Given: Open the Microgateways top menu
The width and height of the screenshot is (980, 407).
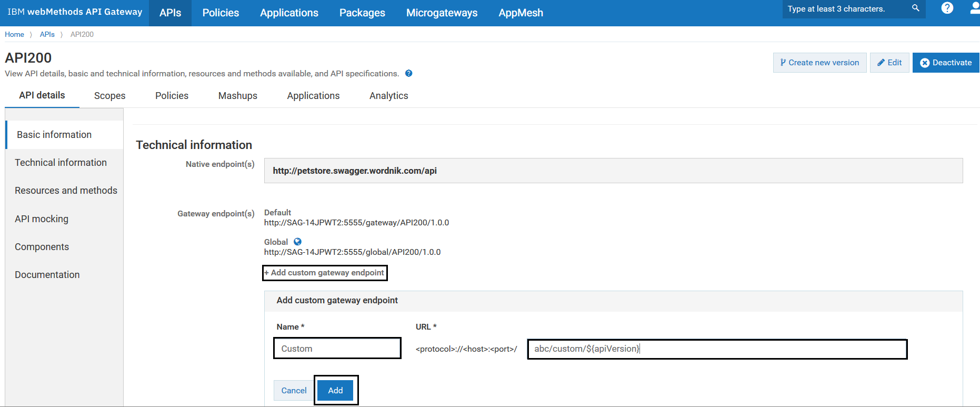Looking at the screenshot, I should [442, 13].
